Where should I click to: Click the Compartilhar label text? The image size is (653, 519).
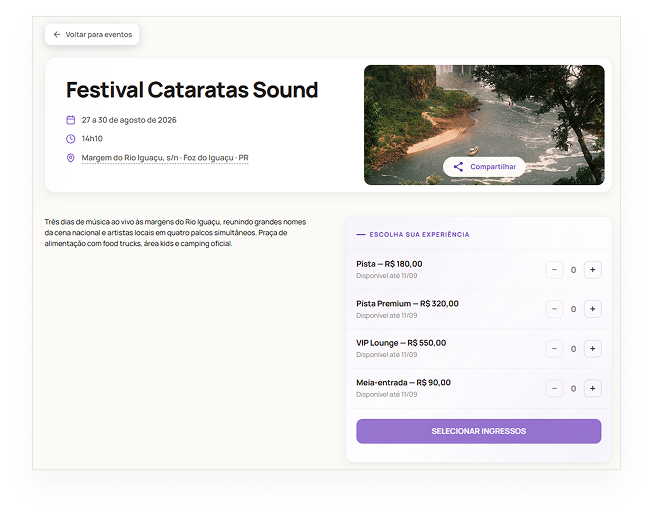pyautogui.click(x=493, y=167)
